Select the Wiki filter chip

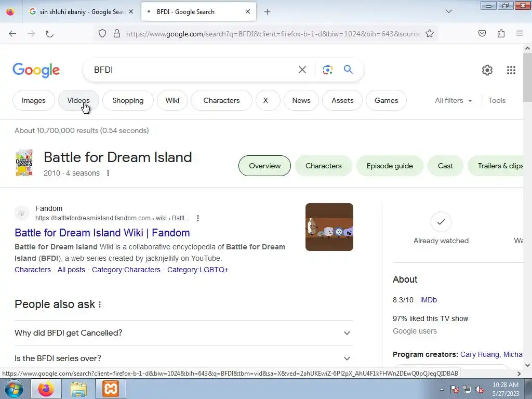pyautogui.click(x=172, y=100)
